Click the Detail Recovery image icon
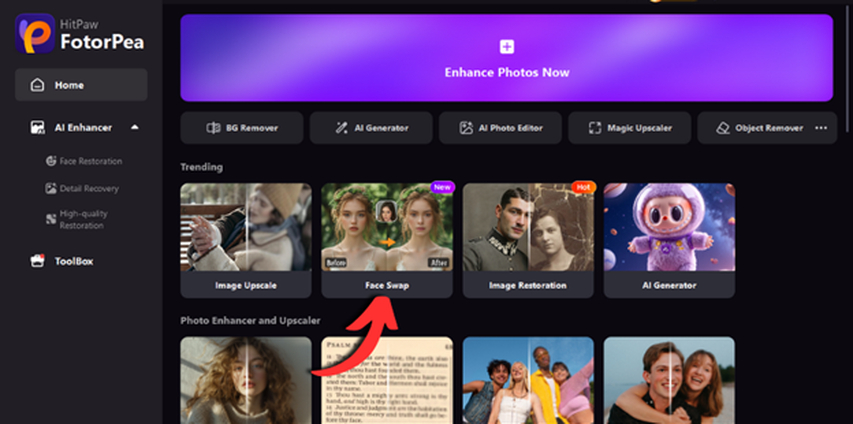Screen dimensions: 853x424 51,188
